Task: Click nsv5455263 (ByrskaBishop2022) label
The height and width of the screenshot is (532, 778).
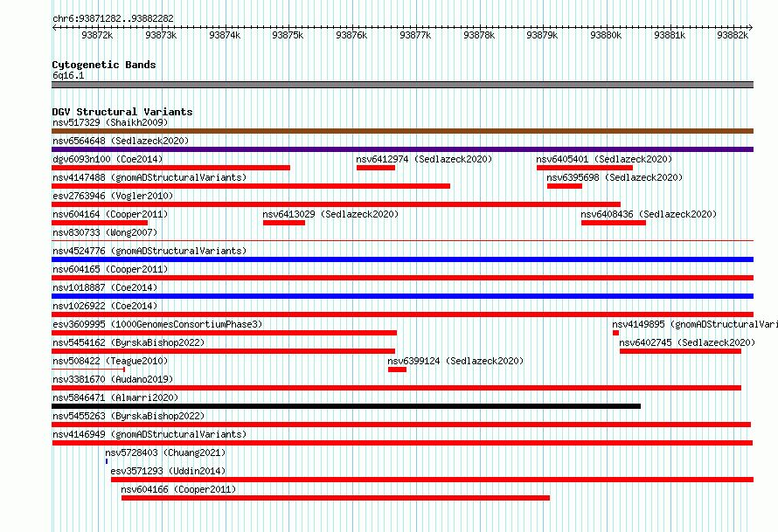Action: (x=129, y=416)
